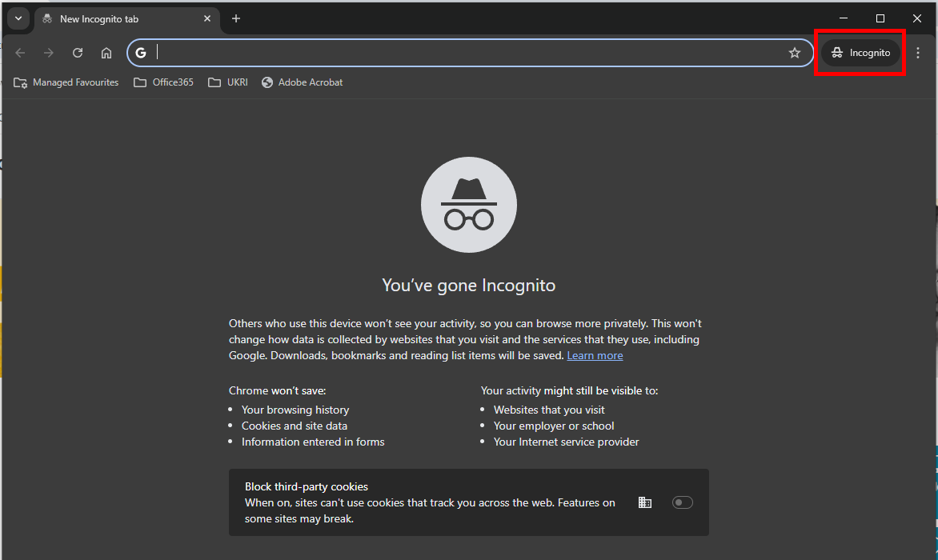Maximize the Chrome window
Image resolution: width=938 pixels, height=560 pixels.
tap(880, 18)
